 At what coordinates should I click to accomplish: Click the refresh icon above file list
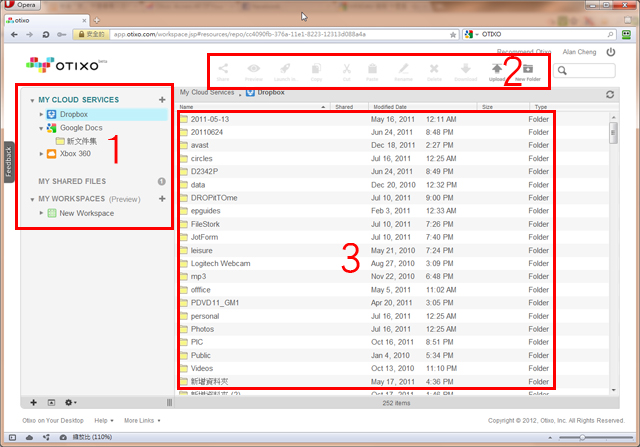coord(609,93)
